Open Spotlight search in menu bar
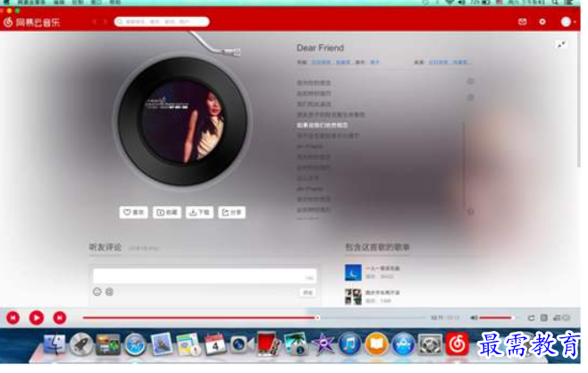The width and height of the screenshot is (588, 373). (555, 3)
